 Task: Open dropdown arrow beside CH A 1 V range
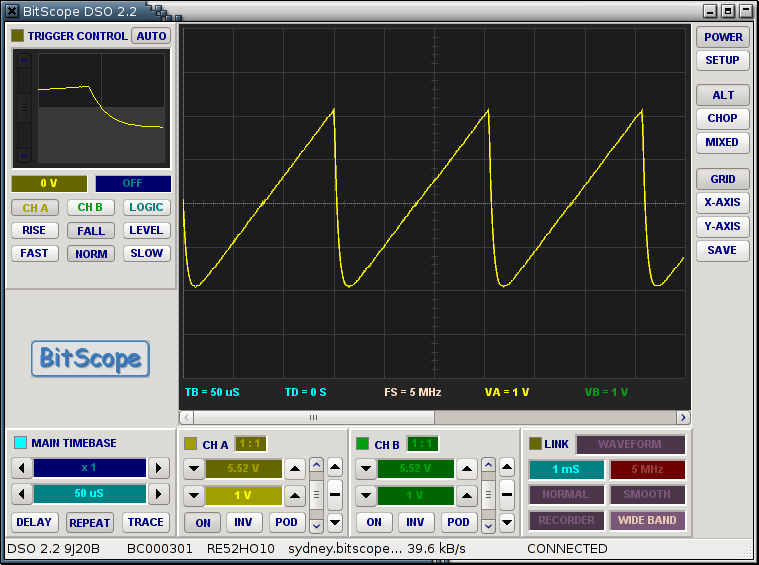pyautogui.click(x=192, y=496)
